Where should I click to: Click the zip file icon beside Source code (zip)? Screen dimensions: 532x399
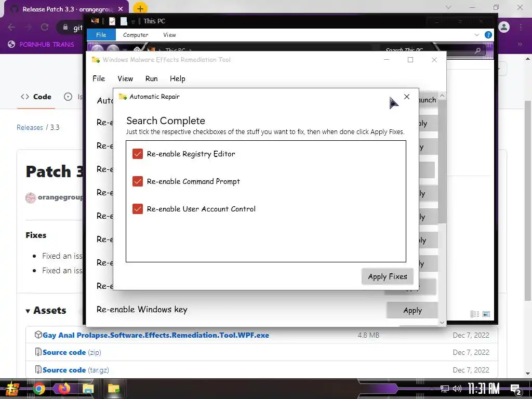[x=38, y=352]
